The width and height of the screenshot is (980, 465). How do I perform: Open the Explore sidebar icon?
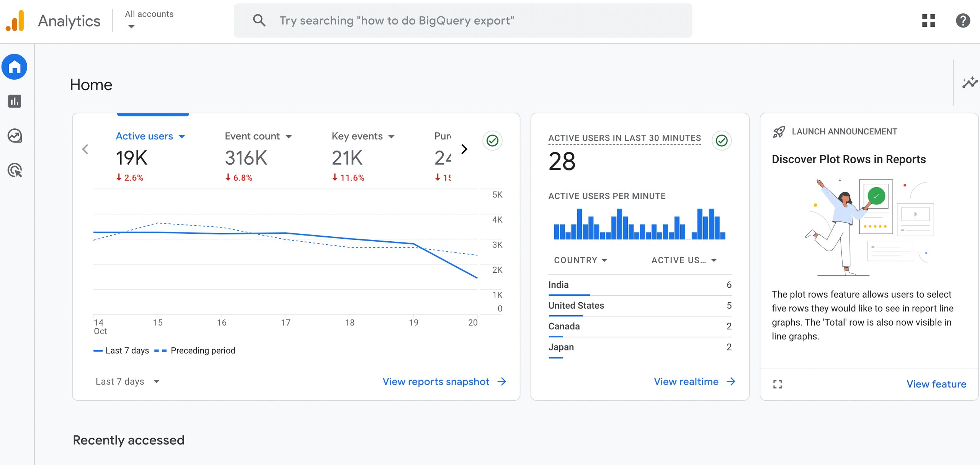pos(15,136)
